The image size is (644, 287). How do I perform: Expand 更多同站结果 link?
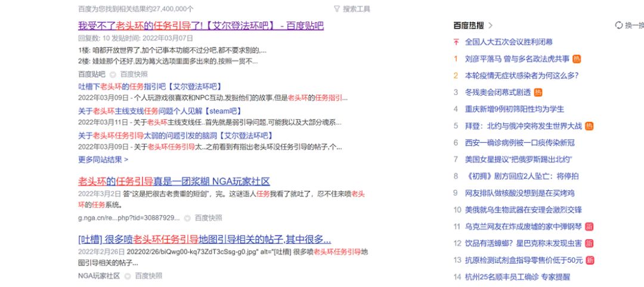coord(103,159)
